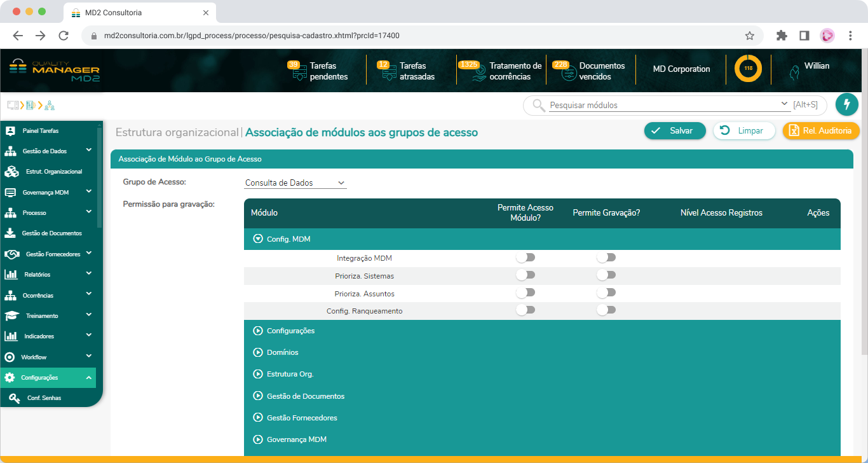Collapse the Config. MDM section
Image resolution: width=868 pixels, height=463 pixels.
[x=257, y=239]
